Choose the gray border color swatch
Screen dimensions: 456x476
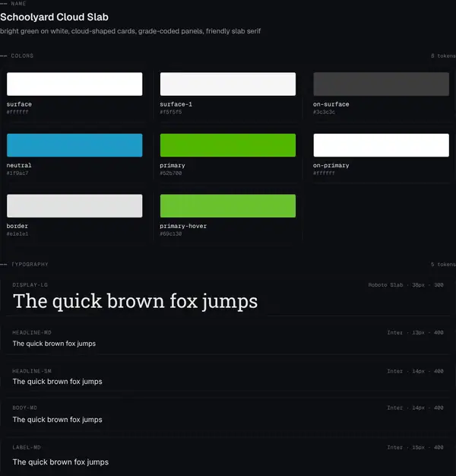click(74, 206)
